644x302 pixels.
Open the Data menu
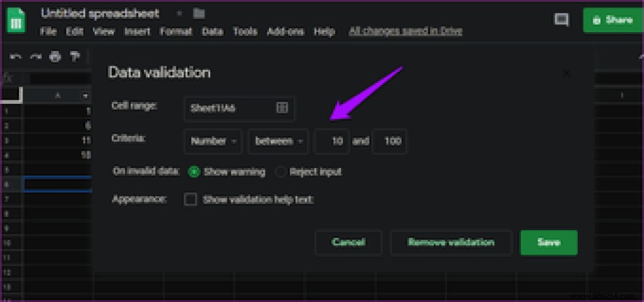[212, 31]
